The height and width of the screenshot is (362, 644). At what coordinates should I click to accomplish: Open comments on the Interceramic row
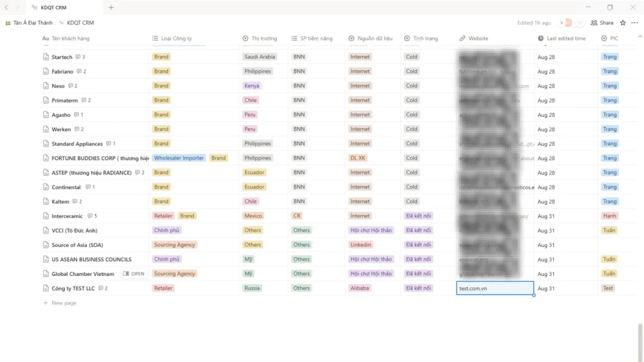click(x=92, y=216)
